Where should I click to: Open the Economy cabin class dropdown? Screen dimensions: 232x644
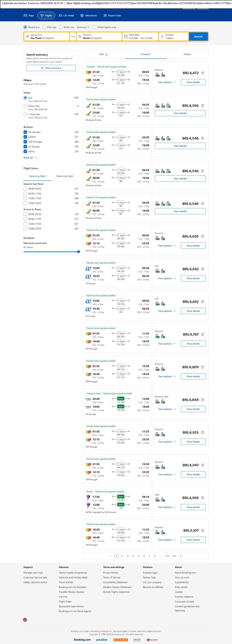pyautogui.click(x=83, y=27)
